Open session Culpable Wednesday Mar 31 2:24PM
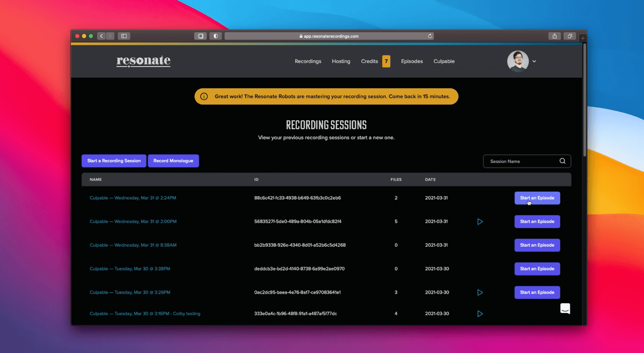Image resolution: width=644 pixels, height=353 pixels. click(133, 198)
